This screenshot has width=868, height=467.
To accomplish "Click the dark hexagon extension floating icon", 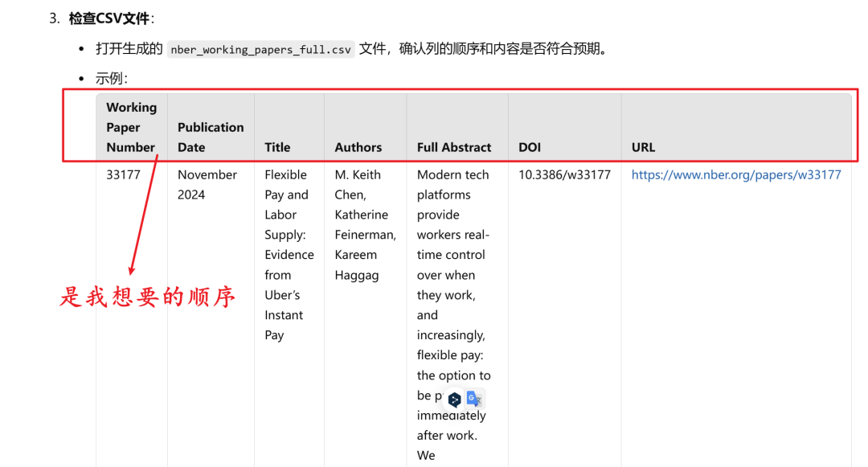I will pos(454,399).
